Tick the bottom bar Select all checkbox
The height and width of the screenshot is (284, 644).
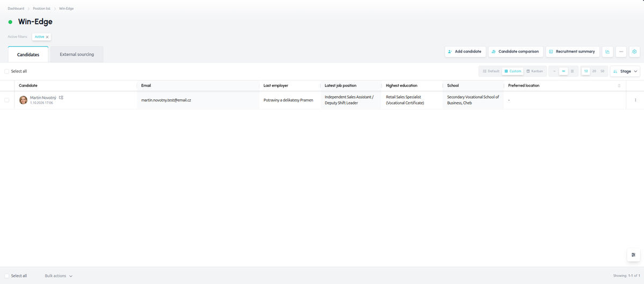(x=6, y=275)
